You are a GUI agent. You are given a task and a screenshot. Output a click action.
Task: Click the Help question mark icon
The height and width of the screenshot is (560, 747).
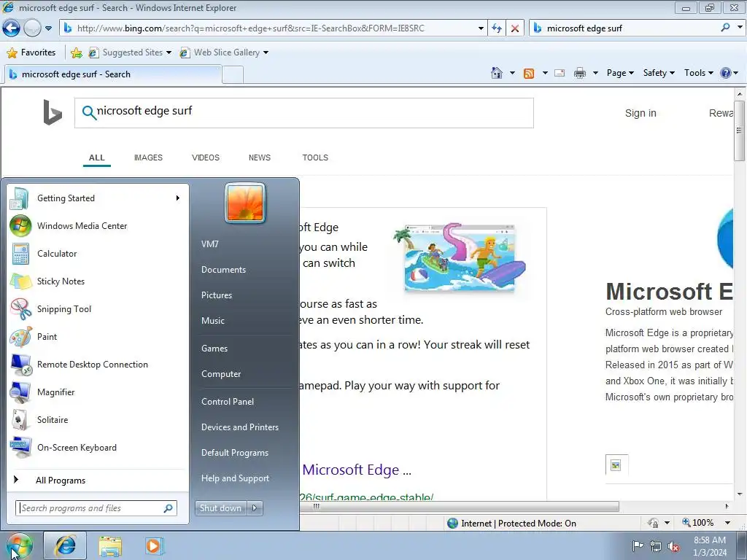point(726,73)
